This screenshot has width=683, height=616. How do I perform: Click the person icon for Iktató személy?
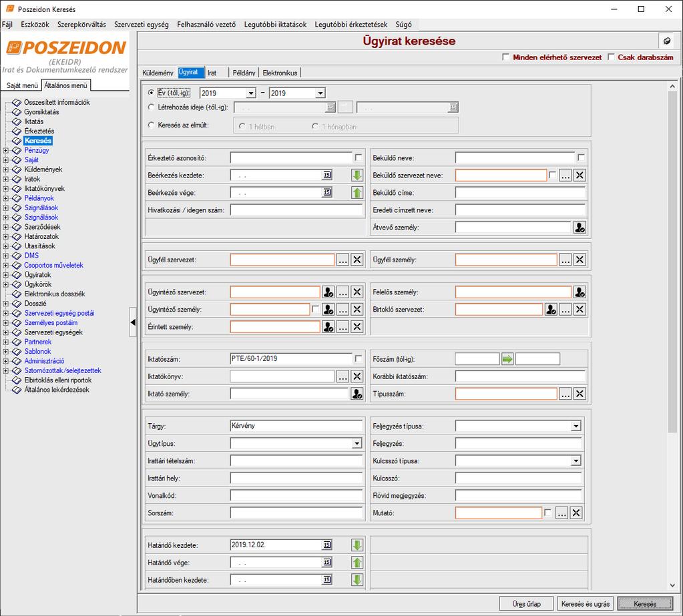[x=357, y=394]
